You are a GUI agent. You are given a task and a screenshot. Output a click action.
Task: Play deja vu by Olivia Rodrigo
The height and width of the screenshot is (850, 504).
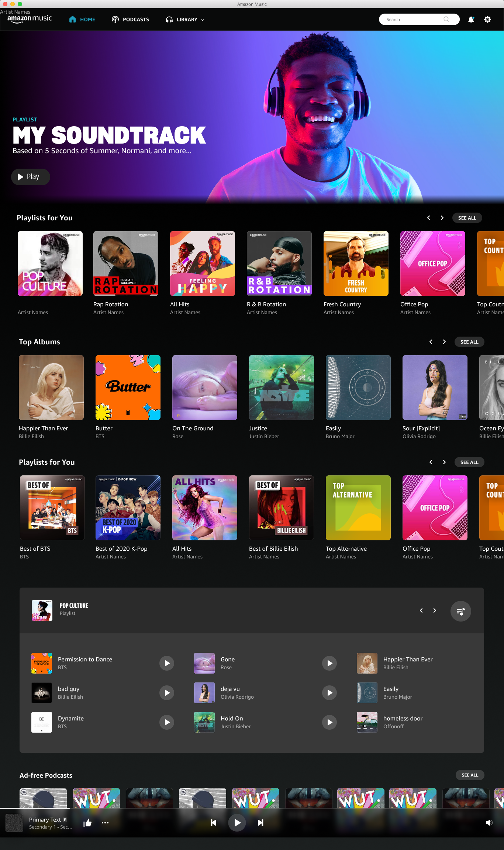[329, 693]
